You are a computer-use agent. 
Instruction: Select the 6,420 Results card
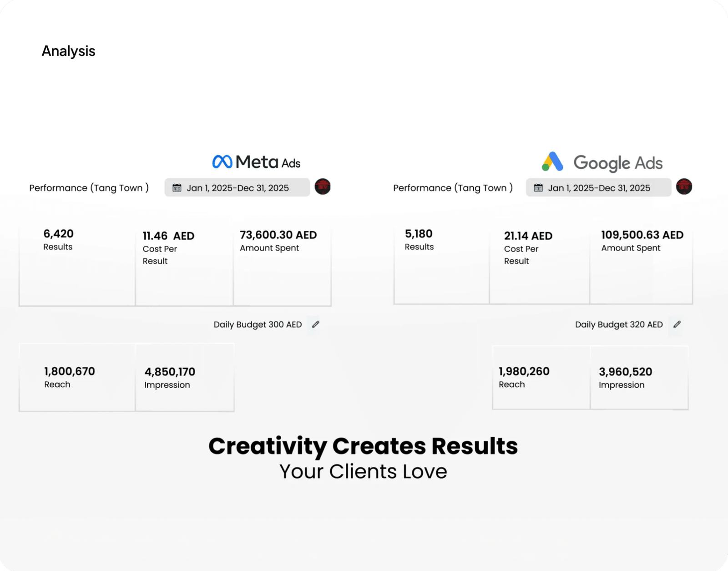tap(77, 267)
